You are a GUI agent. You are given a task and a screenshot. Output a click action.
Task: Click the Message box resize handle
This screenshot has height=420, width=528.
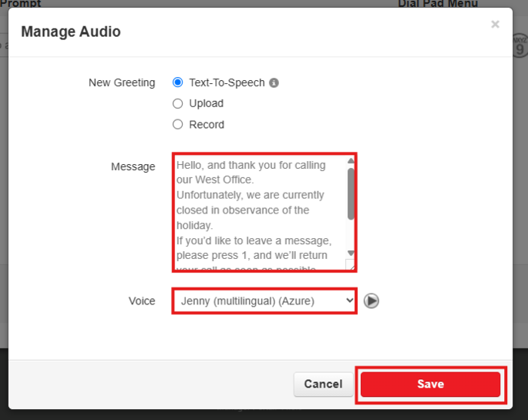click(x=350, y=264)
